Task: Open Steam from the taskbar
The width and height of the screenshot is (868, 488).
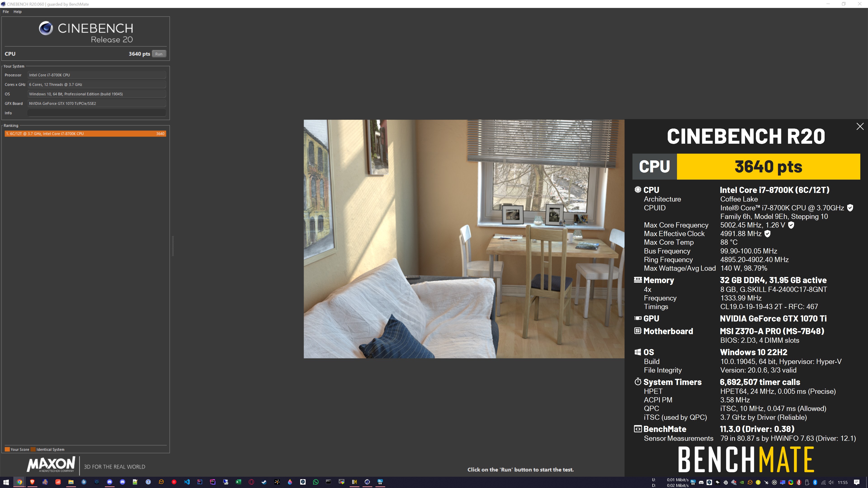Action: [x=264, y=482]
